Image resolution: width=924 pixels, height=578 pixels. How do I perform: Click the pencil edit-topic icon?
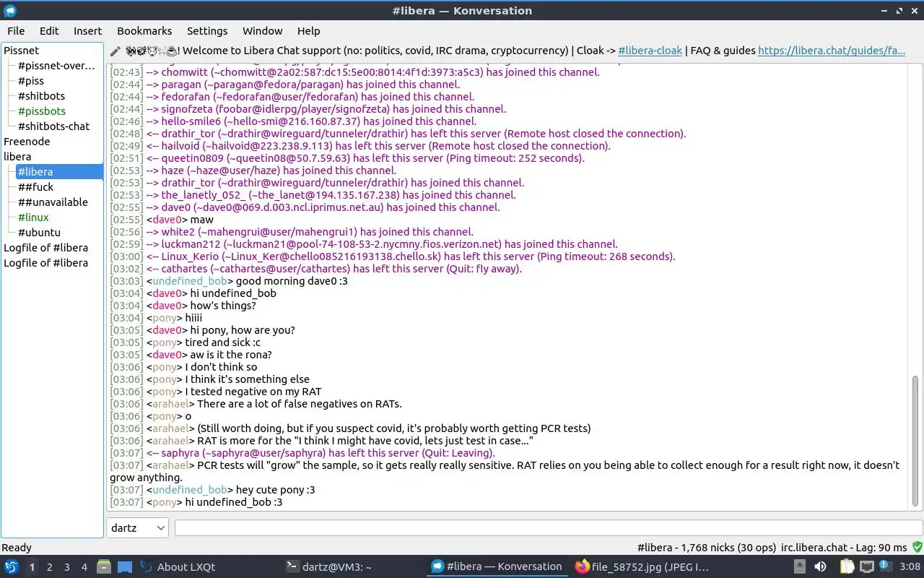point(115,51)
